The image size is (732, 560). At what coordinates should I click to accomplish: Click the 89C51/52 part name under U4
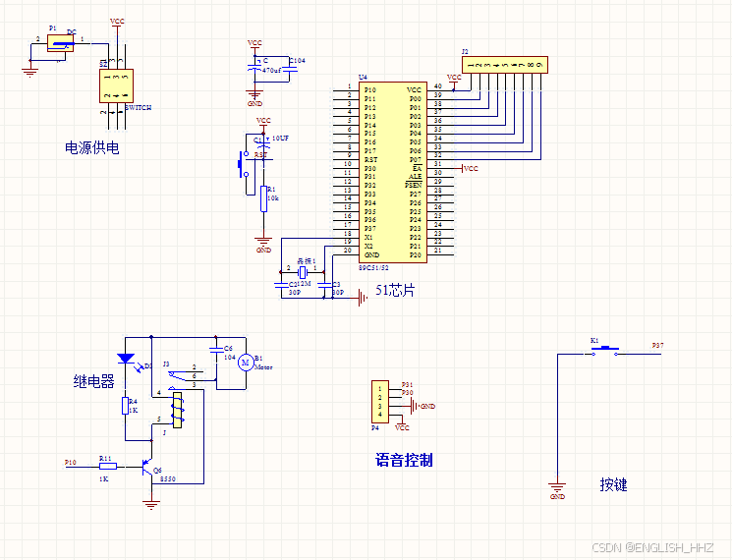click(373, 268)
